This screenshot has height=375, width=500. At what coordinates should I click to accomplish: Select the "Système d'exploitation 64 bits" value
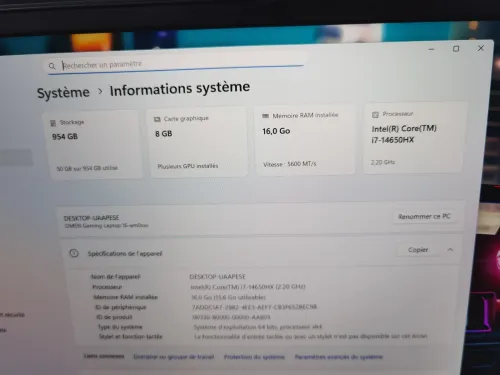[x=258, y=327]
